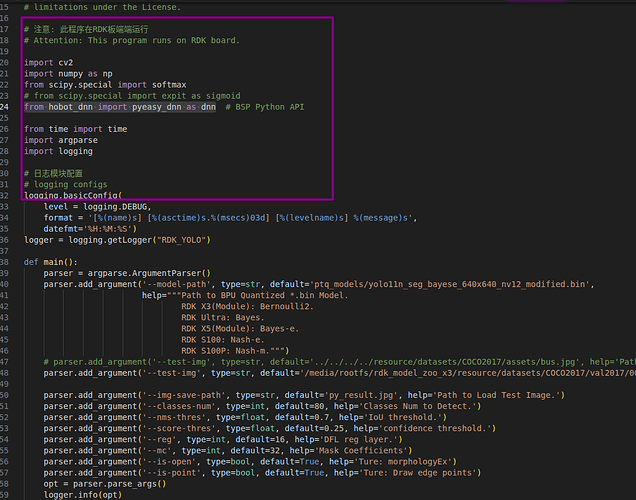The height and width of the screenshot is (500, 636).
Task: Click the word 'softmax' in scipy import
Action: point(169,85)
